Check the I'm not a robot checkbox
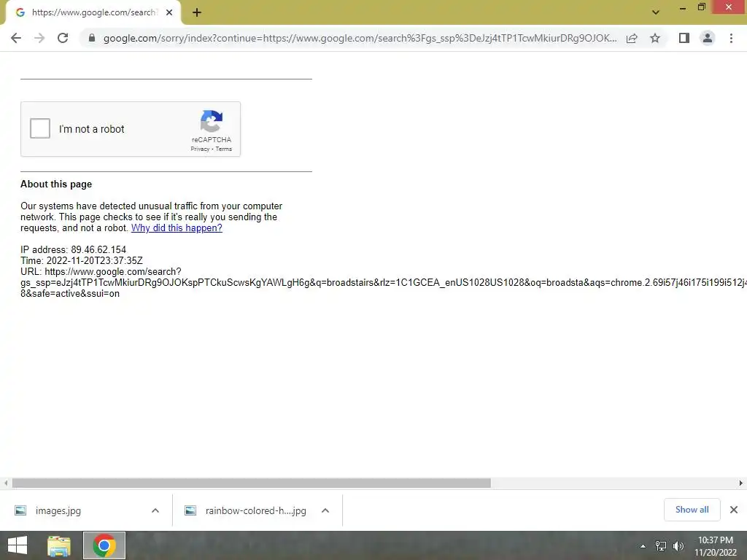Viewport: 747px width, 560px height. click(x=40, y=128)
